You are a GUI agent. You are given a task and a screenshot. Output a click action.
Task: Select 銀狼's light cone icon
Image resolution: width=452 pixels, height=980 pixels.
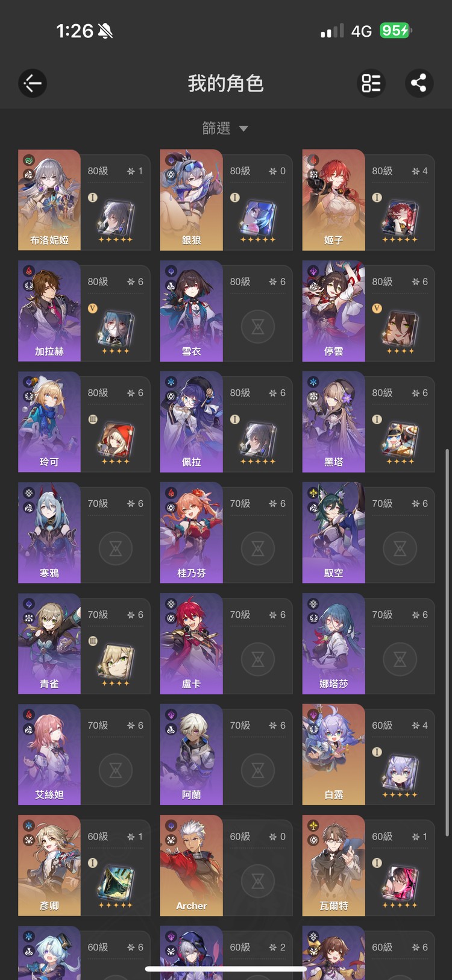click(x=258, y=218)
